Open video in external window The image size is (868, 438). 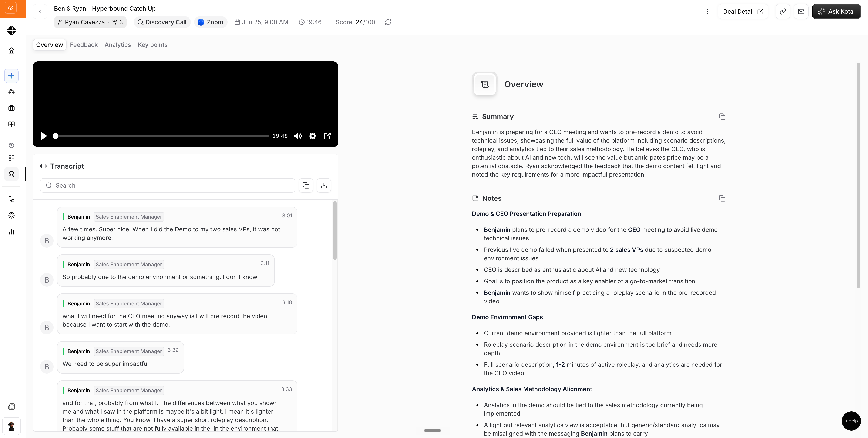coord(327,136)
